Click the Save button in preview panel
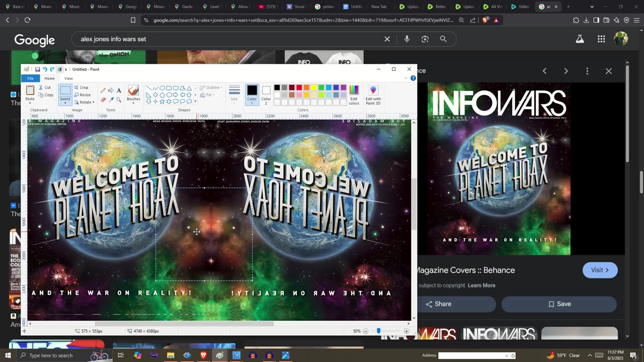 coord(559,304)
